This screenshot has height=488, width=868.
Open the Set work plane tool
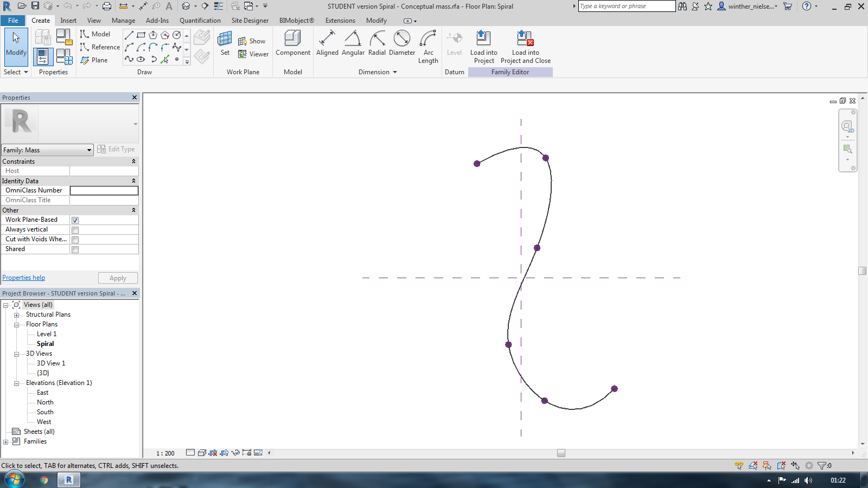point(225,43)
